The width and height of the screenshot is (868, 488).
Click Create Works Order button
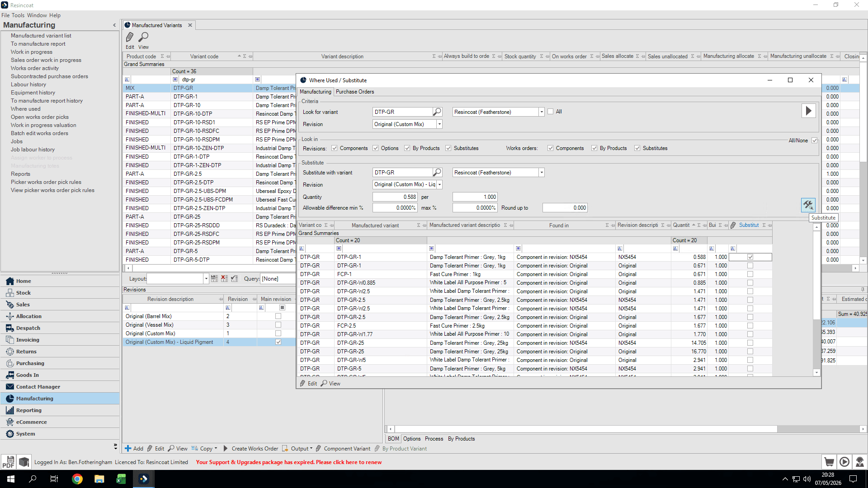250,449
